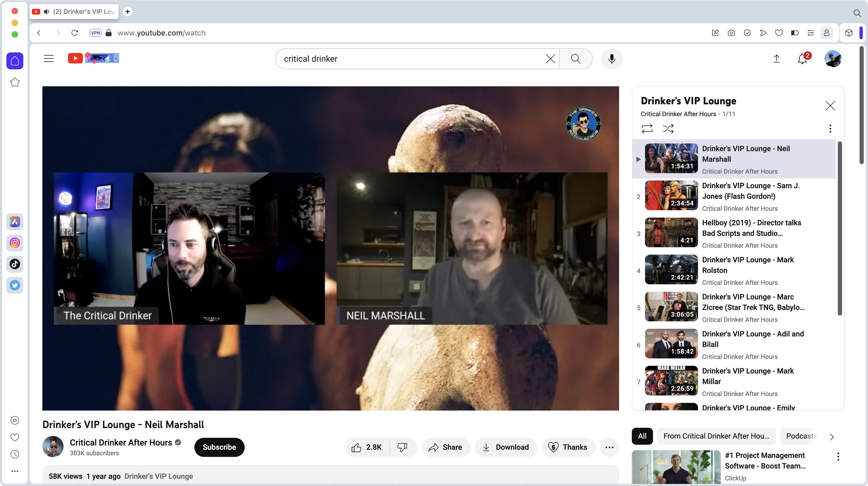
Task: Open the browser easy setup sliders
Action: click(x=811, y=33)
